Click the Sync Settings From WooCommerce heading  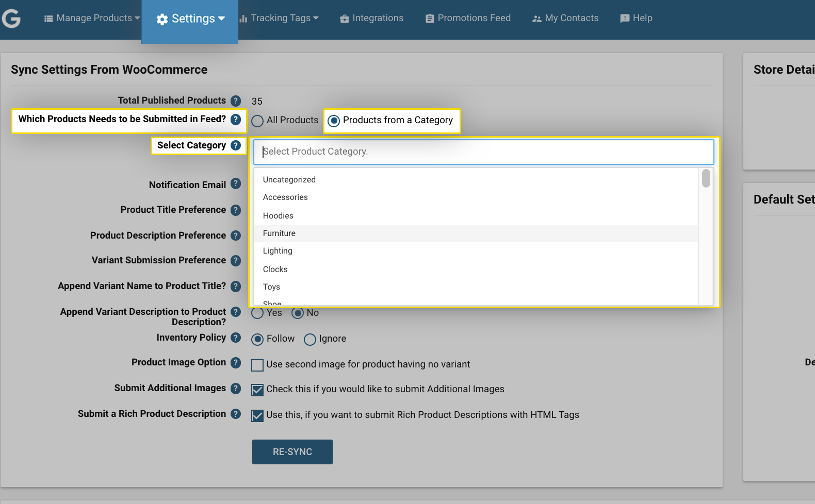point(109,70)
